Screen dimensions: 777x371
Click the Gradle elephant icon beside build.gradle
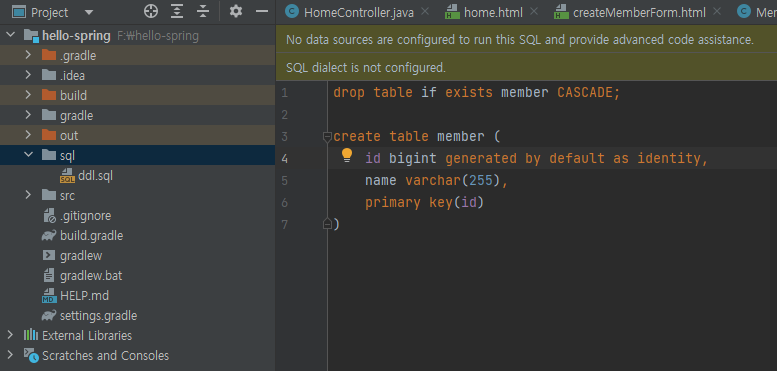(49, 236)
